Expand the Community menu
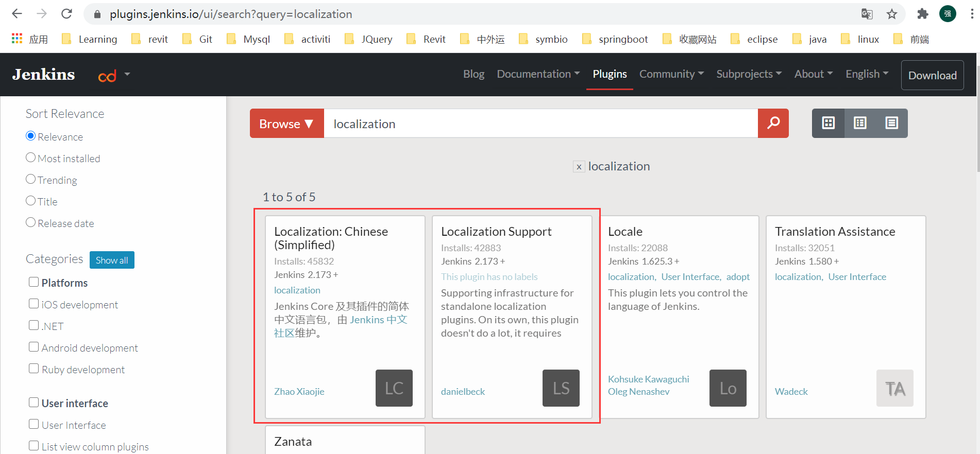This screenshot has height=454, width=980. click(671, 74)
